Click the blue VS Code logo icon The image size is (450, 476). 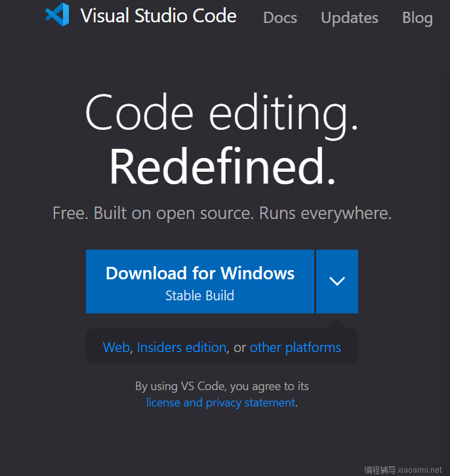click(x=57, y=14)
